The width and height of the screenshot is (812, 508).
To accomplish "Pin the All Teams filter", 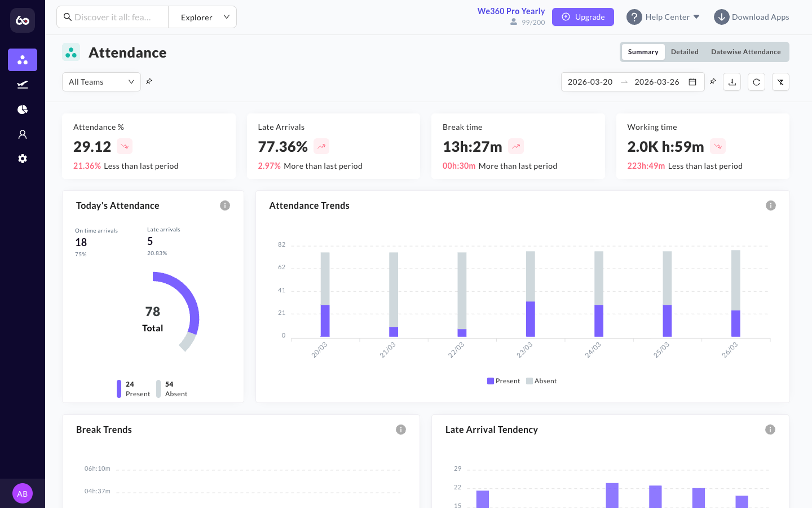I will (149, 81).
